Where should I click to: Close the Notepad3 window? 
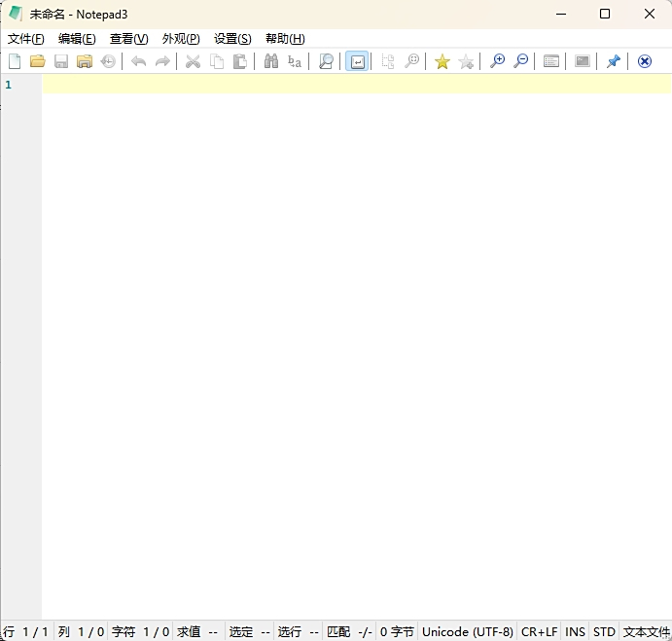[650, 15]
